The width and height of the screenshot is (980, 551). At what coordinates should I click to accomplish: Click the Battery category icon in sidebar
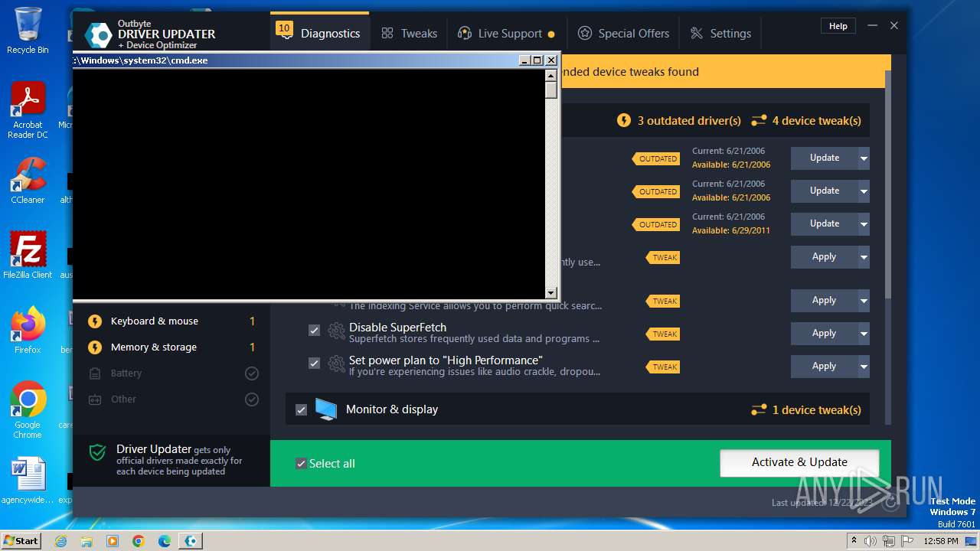coord(95,373)
